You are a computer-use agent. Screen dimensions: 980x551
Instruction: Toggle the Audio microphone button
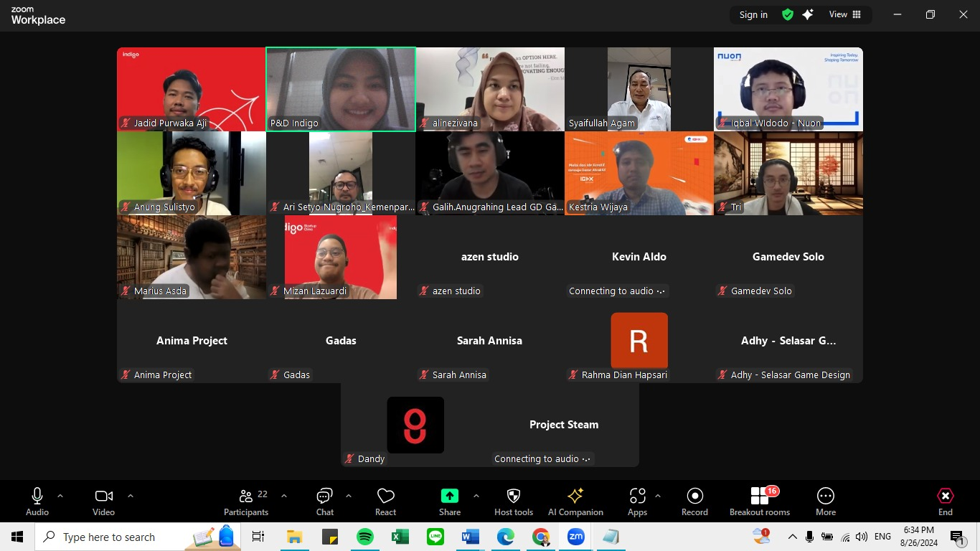tap(37, 501)
